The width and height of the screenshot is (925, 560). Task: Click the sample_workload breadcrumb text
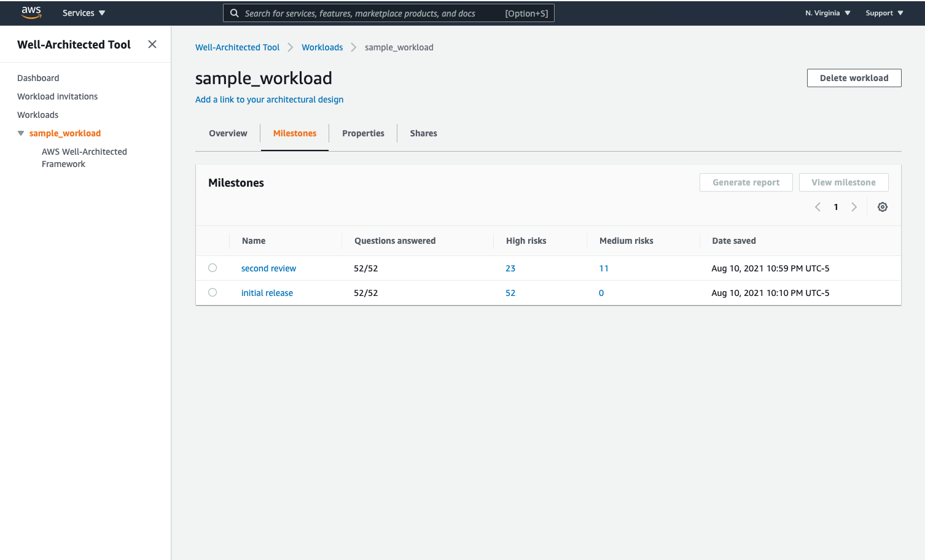coord(399,47)
